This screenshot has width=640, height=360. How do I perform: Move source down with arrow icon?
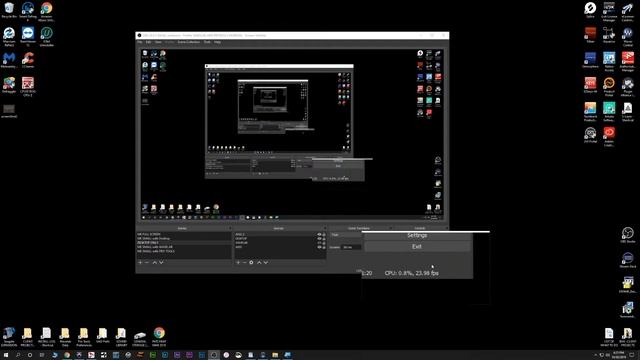tap(266, 262)
